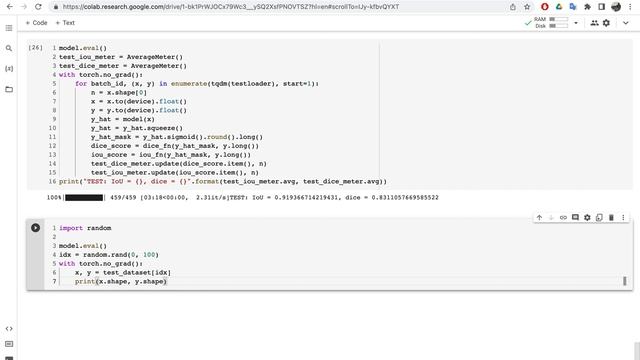Copy link to the selected cell
Image resolution: width=640 pixels, height=360 pixels.
[x=563, y=218]
